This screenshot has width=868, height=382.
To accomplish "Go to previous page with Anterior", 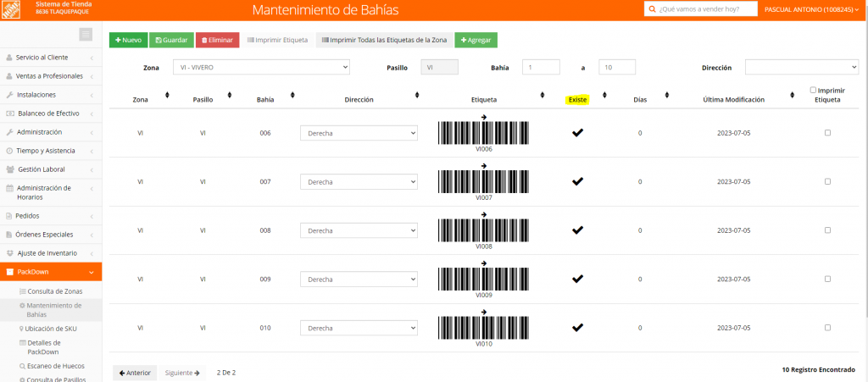I will (135, 373).
